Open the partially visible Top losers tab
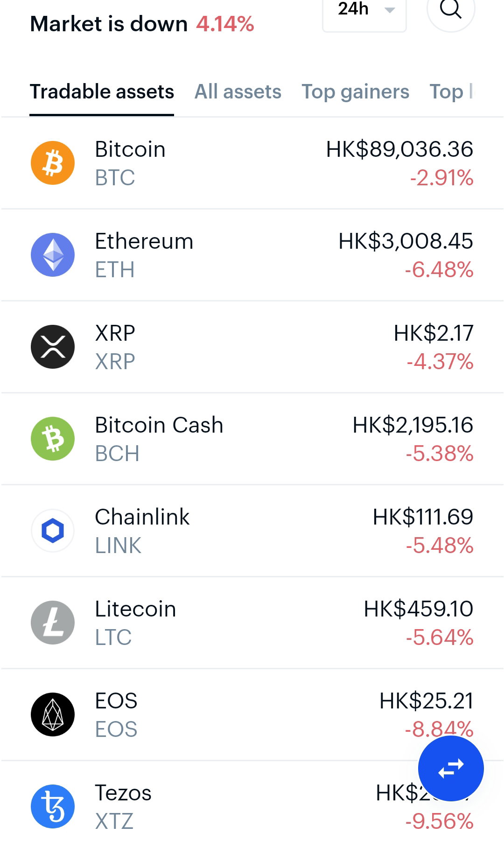This screenshot has height=841, width=504. 451,91
